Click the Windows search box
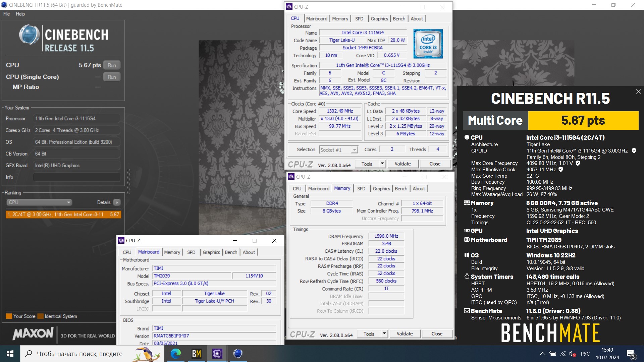644x362 pixels. pyautogui.click(x=92, y=354)
